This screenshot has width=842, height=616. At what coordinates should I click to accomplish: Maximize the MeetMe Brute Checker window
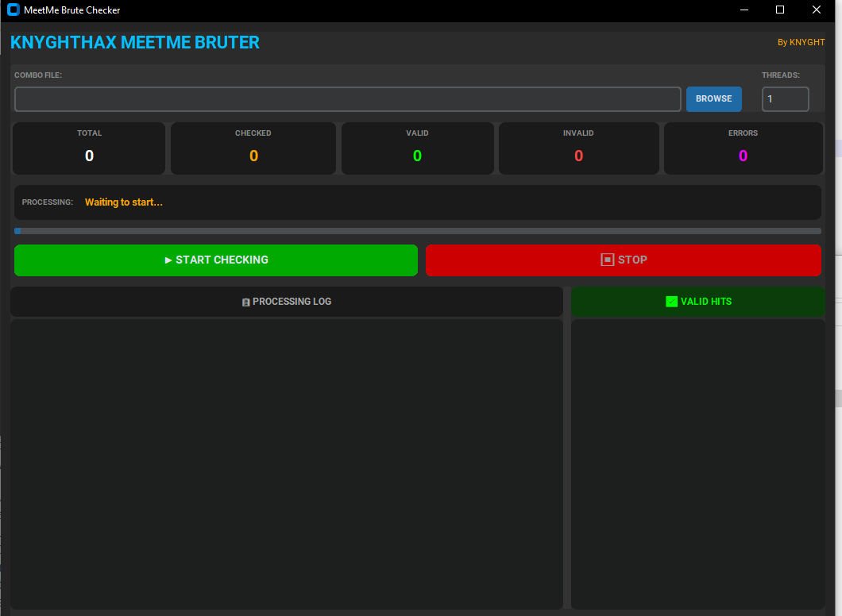780,10
